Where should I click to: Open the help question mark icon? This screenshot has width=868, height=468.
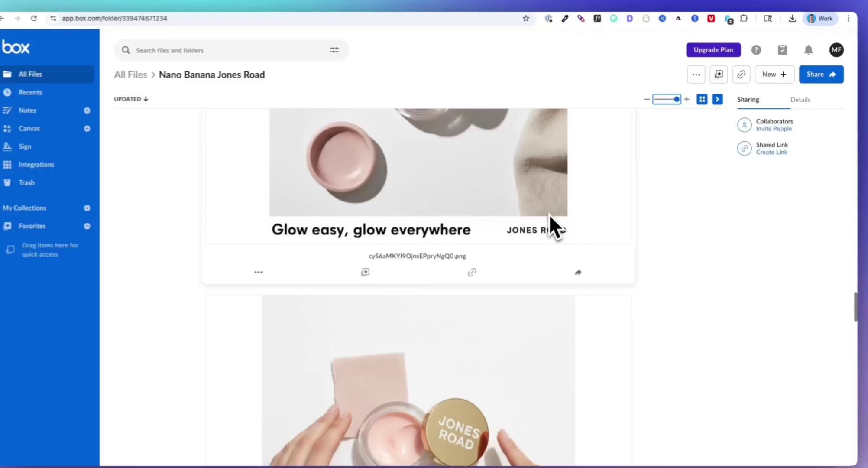(x=756, y=50)
